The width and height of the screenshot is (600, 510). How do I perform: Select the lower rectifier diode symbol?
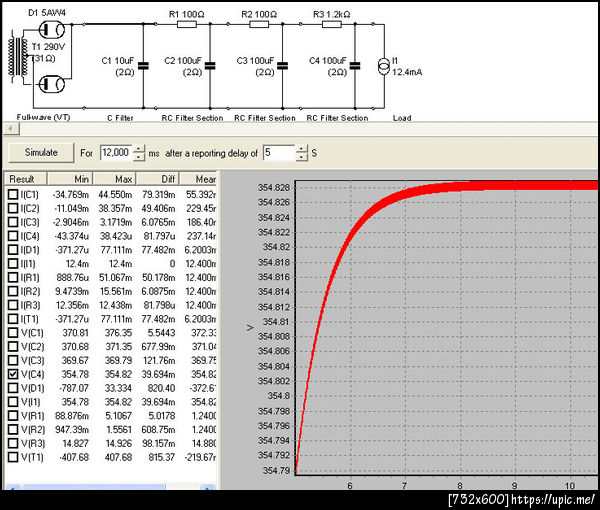pos(52,84)
